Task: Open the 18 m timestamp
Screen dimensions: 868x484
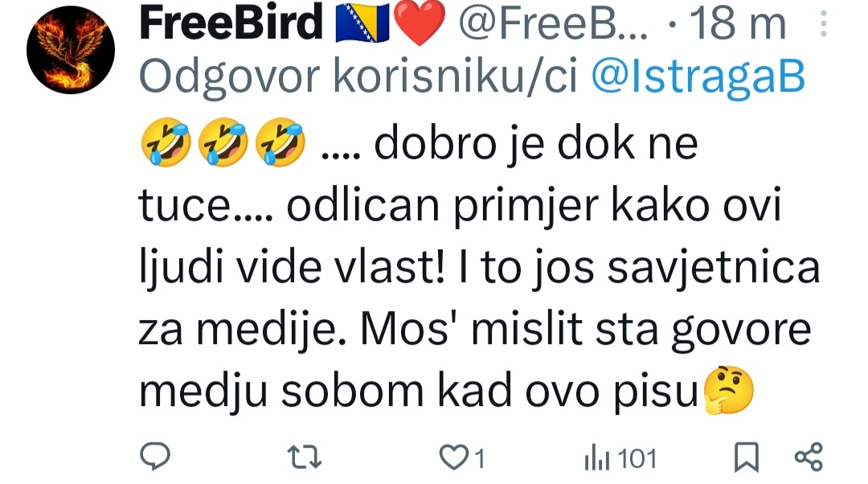Action: click(x=738, y=23)
